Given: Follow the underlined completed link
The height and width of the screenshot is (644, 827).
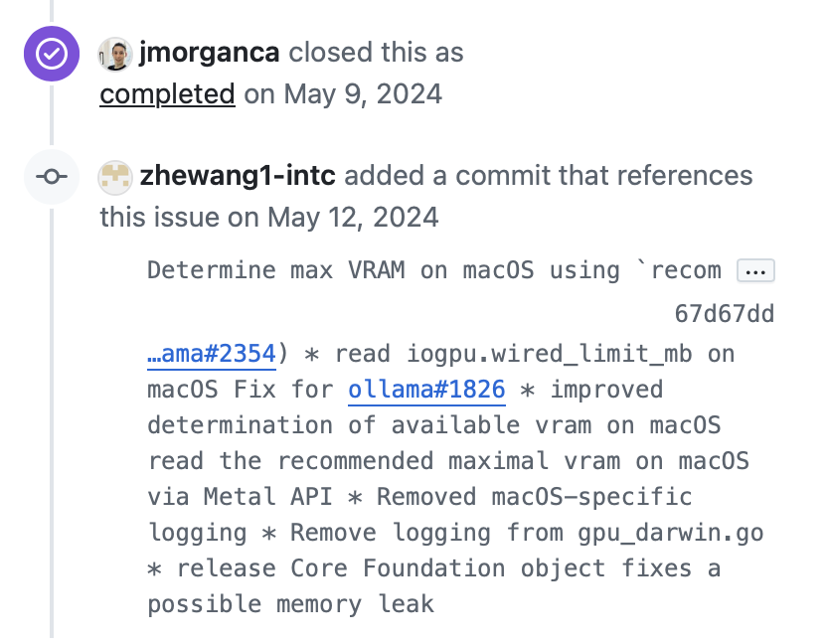Looking at the screenshot, I should click(x=167, y=94).
